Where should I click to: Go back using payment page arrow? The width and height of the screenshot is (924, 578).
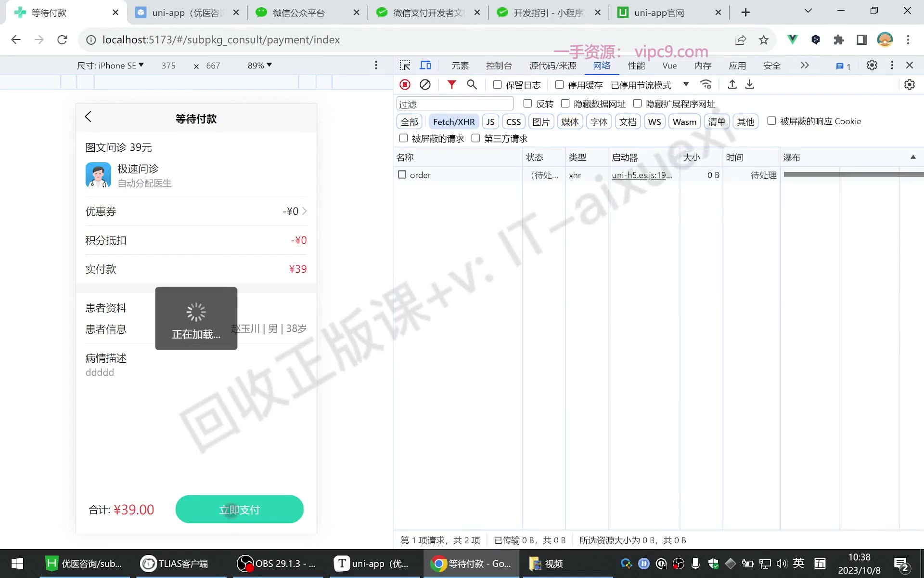(x=88, y=117)
